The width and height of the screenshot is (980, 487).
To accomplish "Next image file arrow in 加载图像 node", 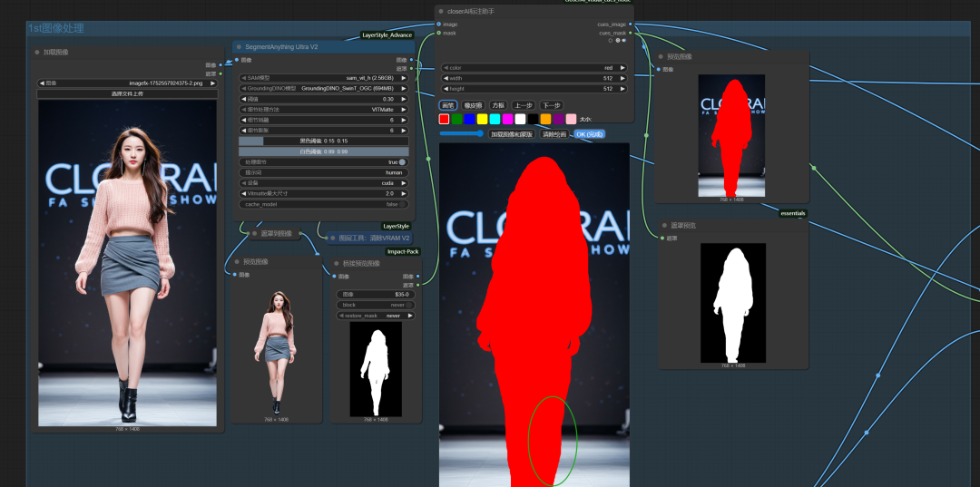I will coord(212,83).
